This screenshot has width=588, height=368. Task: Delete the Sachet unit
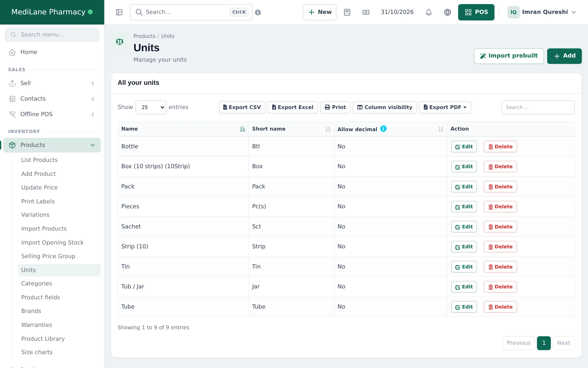[500, 227]
